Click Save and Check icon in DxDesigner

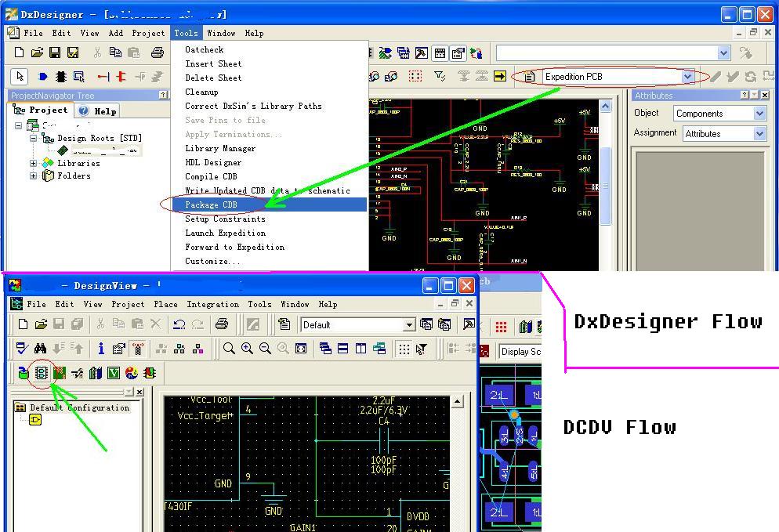(x=73, y=52)
